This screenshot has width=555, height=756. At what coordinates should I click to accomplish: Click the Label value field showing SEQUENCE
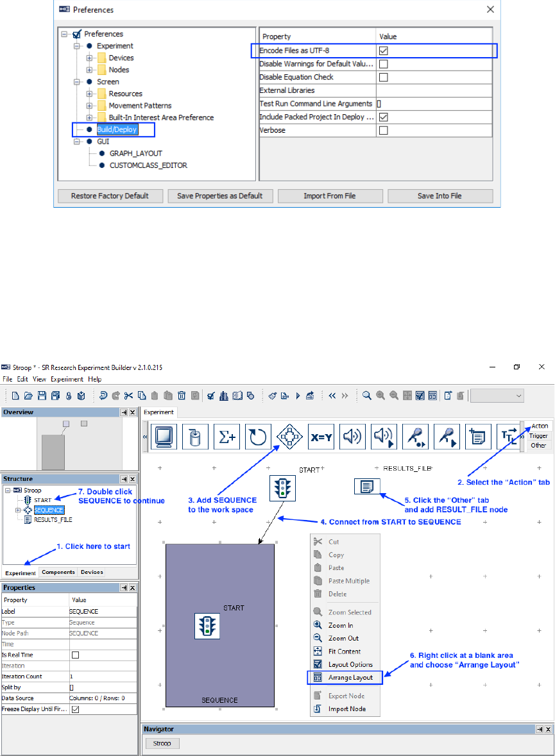103,611
